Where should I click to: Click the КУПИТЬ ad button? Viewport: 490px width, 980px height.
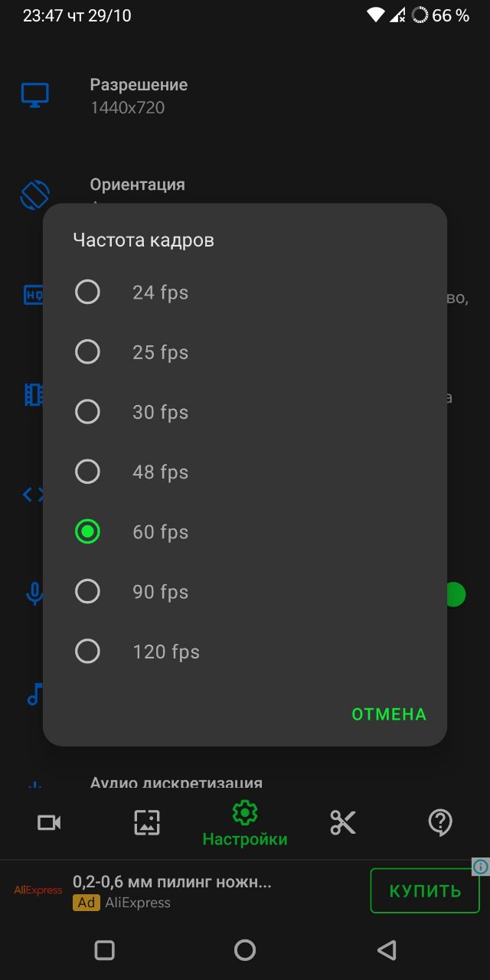pos(425,890)
